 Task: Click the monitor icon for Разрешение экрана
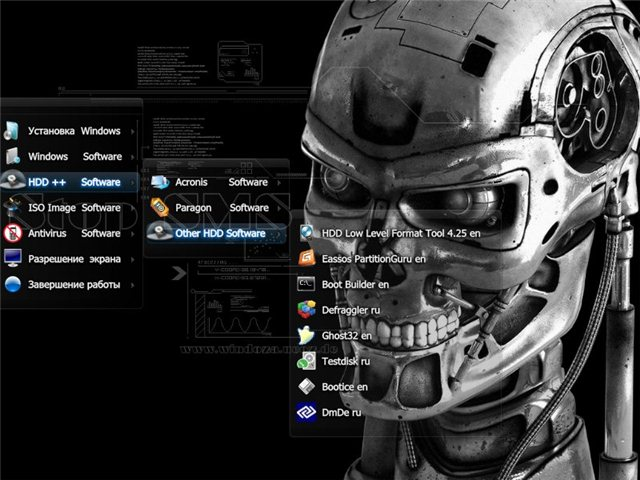12,259
